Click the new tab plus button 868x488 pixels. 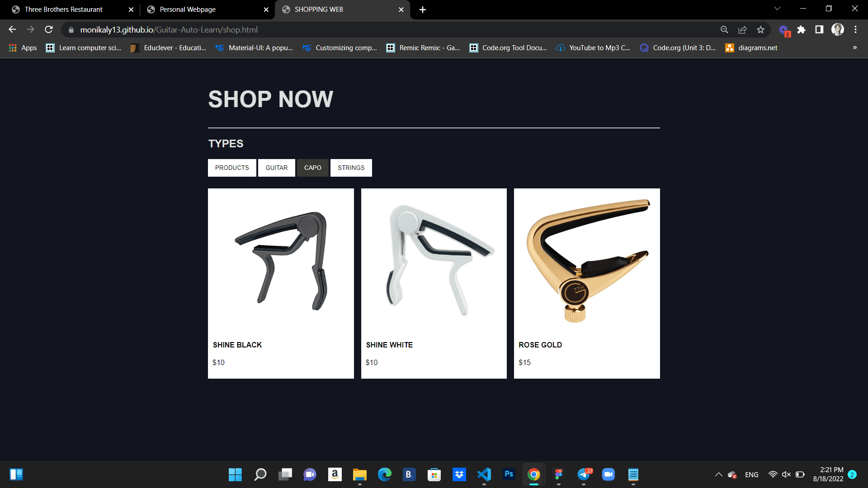(422, 9)
